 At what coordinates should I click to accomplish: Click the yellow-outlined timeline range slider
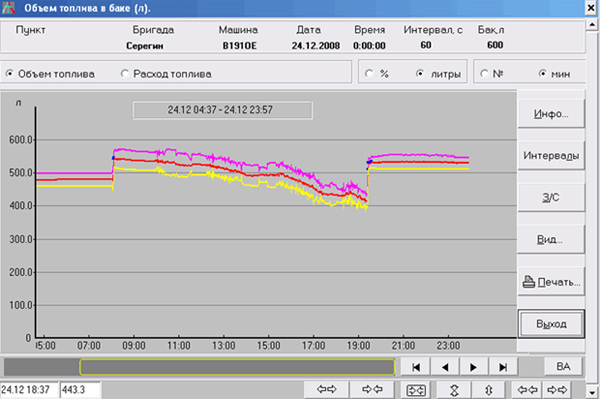237,367
